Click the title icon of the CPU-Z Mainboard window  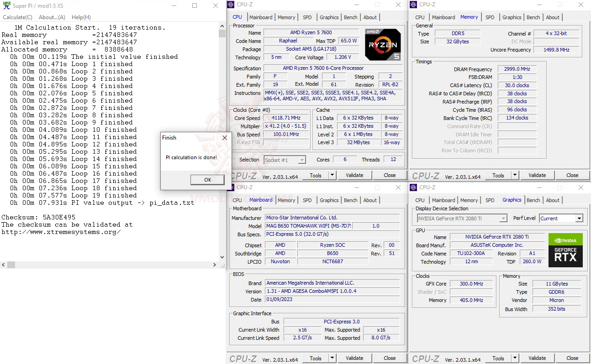click(232, 187)
